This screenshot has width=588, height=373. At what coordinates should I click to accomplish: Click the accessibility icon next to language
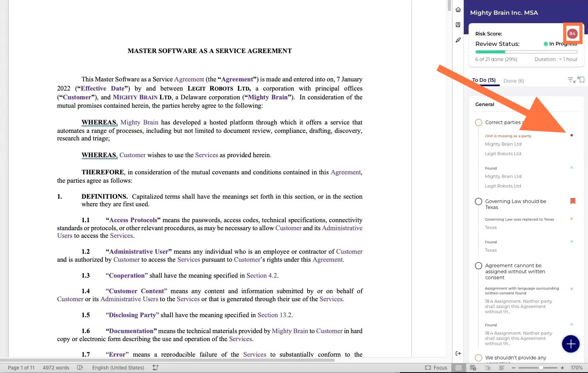(155, 368)
